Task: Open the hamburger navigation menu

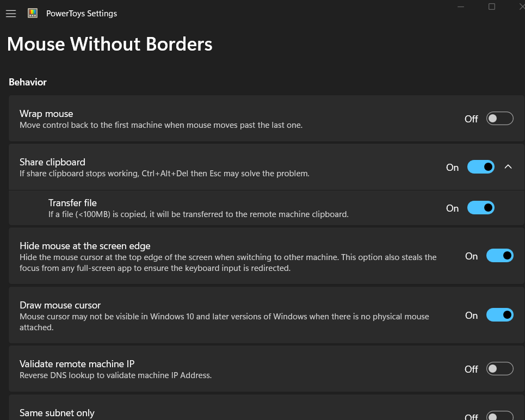Action: point(11,14)
